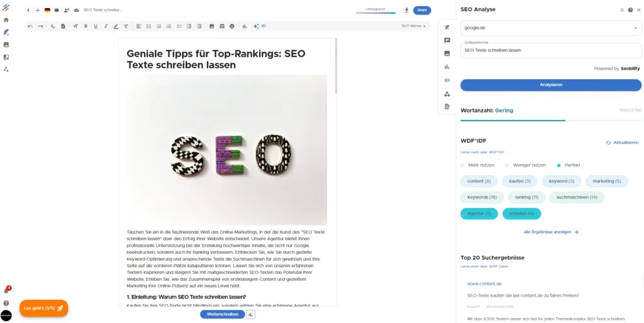Screen dimensions: 644x323
Task: Click the Schlüsselwörter input field
Action: [x=551, y=50]
